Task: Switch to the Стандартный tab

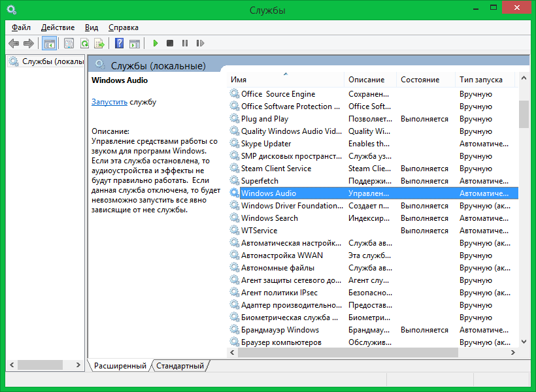Action: click(x=180, y=366)
